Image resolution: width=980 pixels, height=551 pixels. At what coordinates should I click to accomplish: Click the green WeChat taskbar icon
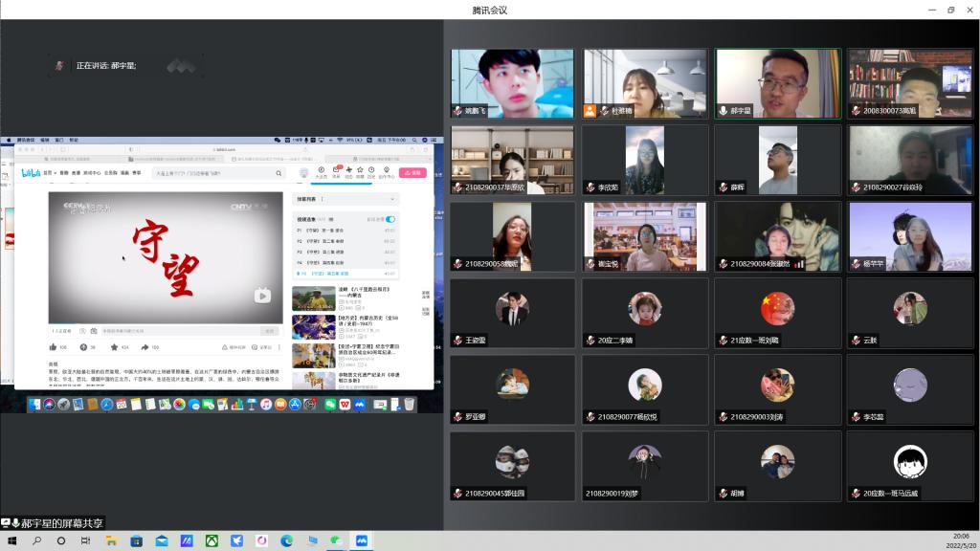[x=336, y=541]
